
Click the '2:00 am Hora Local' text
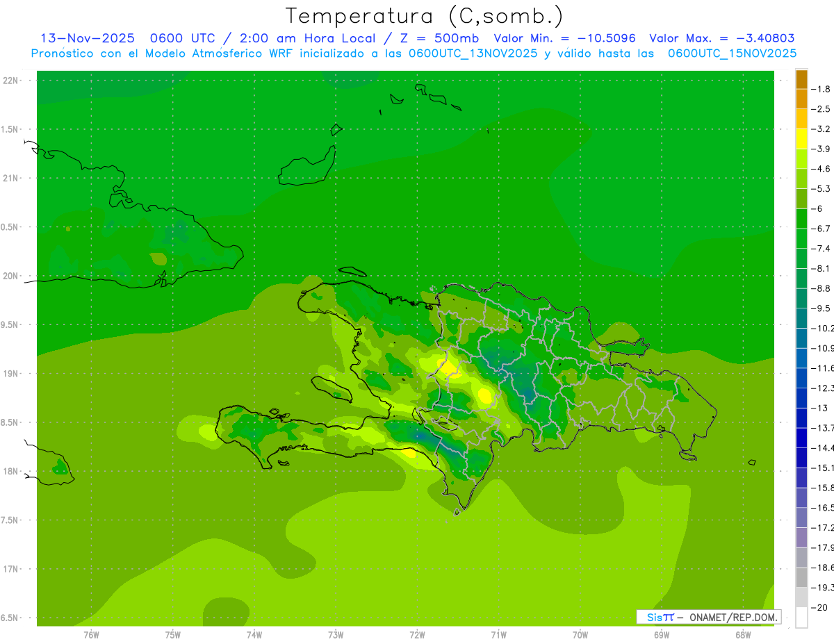(x=308, y=38)
